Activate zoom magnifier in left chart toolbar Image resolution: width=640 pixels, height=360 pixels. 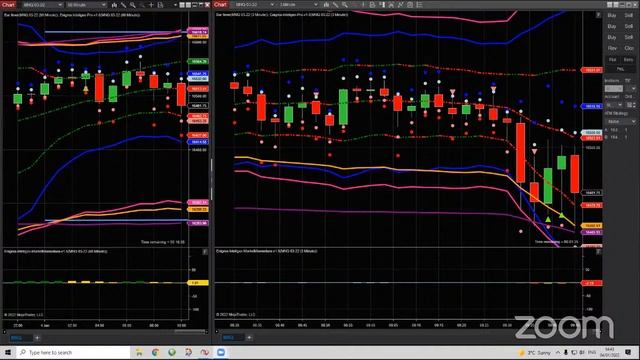133,5
